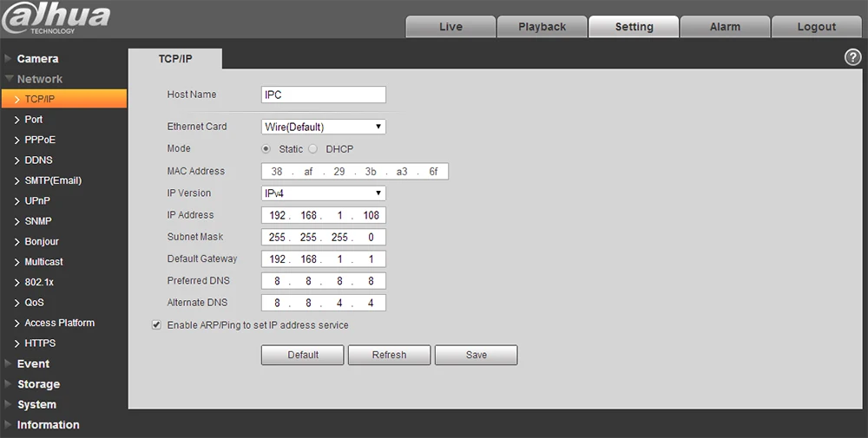This screenshot has width=868, height=438.
Task: Click the Logout tab
Action: coord(817,27)
